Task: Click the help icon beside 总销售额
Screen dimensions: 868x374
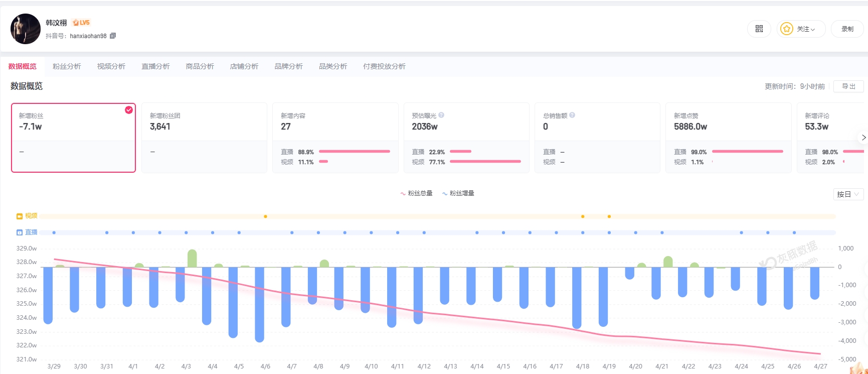Action: [x=572, y=115]
